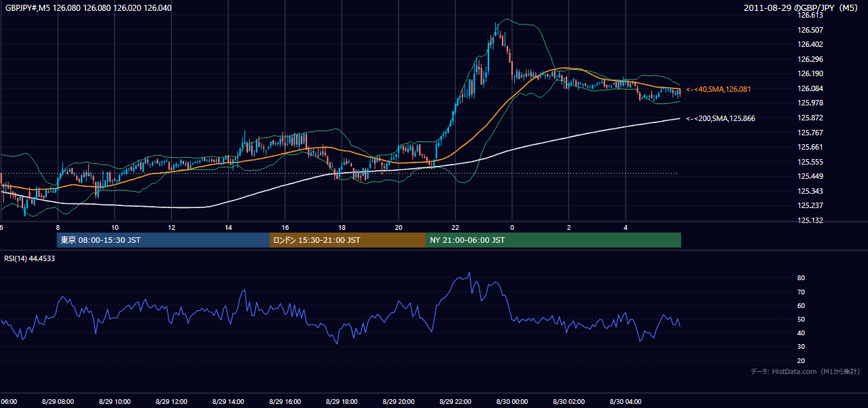868x408 pixels.
Task: Click hour tick 12 on the upper chart axis
Action: pyautogui.click(x=171, y=228)
